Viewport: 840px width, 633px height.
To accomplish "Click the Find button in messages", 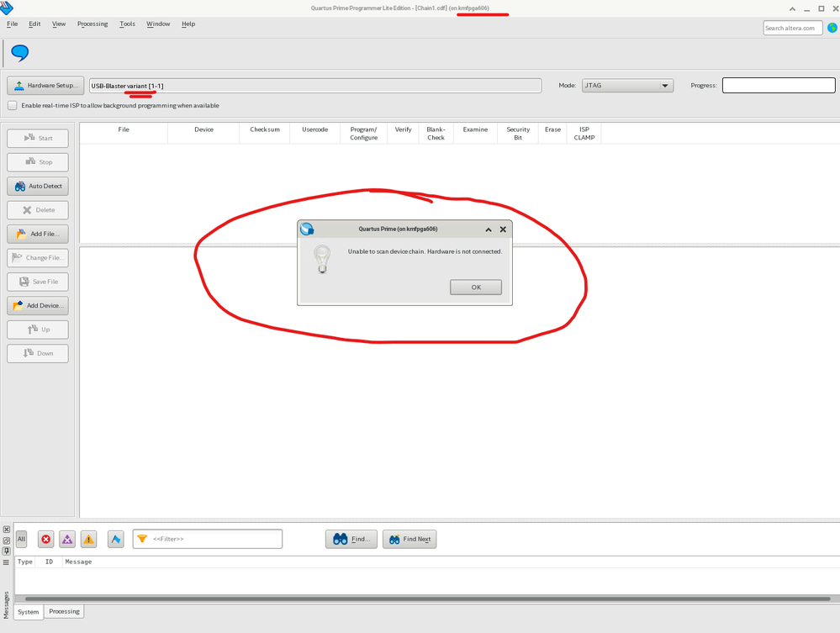I will coord(351,540).
